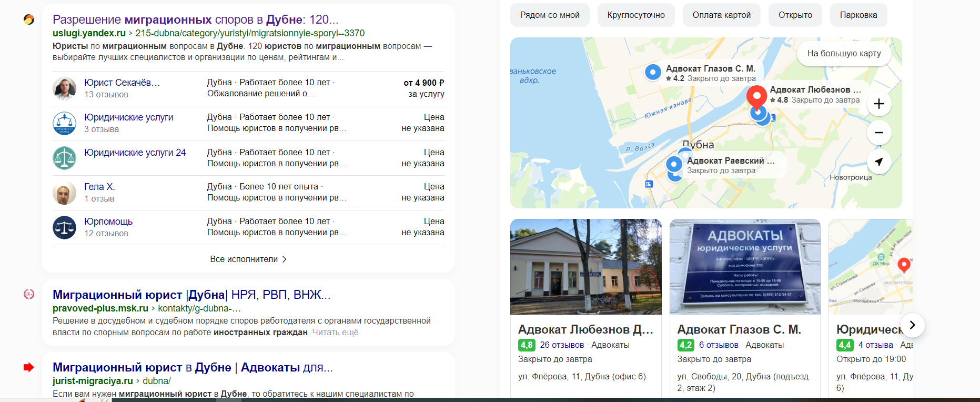Open the Разрешение миграционных споров в Дубне result
The height and width of the screenshot is (402, 980).
tap(195, 19)
